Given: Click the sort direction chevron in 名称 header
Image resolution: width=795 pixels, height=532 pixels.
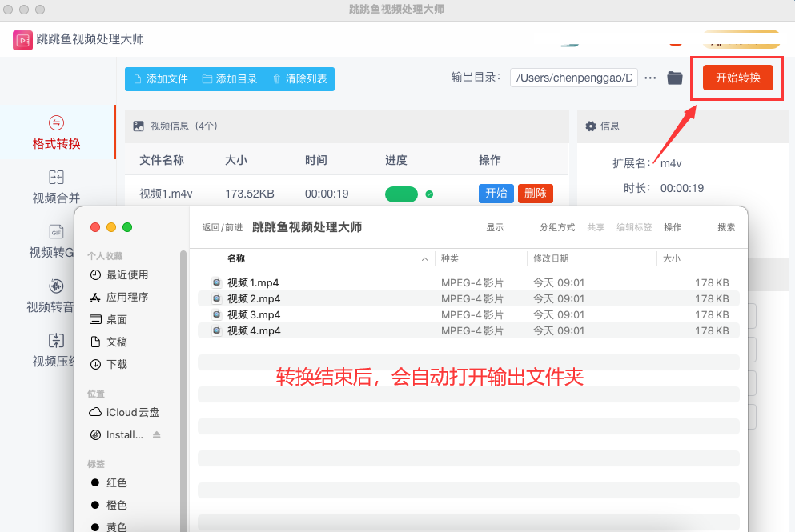Looking at the screenshot, I should point(424,259).
